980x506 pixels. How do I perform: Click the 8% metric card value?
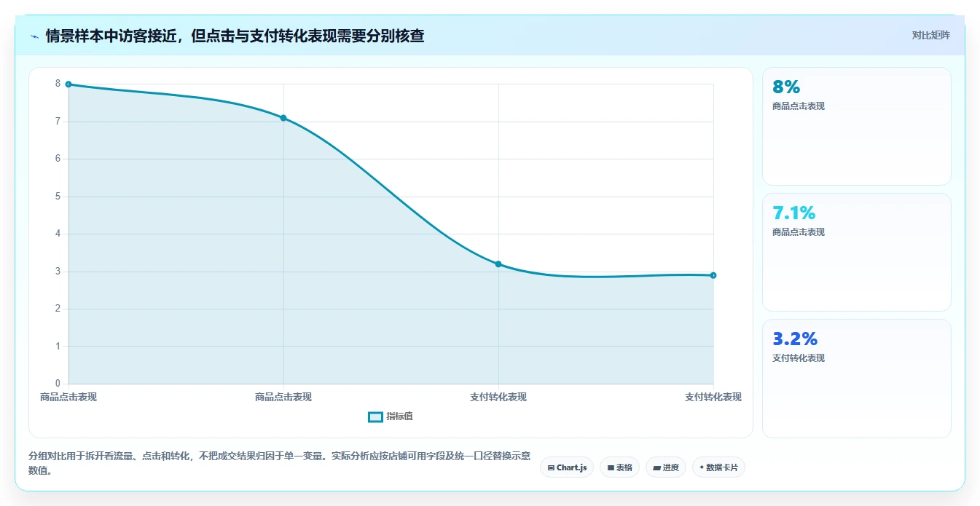pos(786,87)
